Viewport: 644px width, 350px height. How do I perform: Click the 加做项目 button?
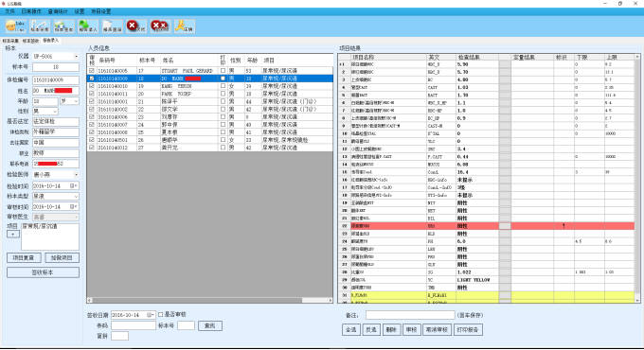(x=62, y=257)
